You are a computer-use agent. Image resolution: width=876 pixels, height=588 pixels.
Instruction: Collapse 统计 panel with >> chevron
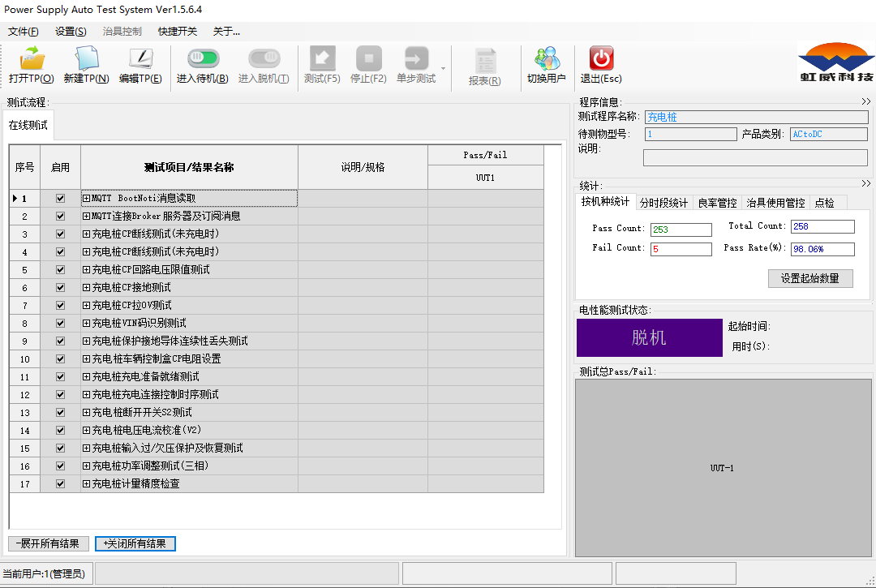click(x=866, y=184)
